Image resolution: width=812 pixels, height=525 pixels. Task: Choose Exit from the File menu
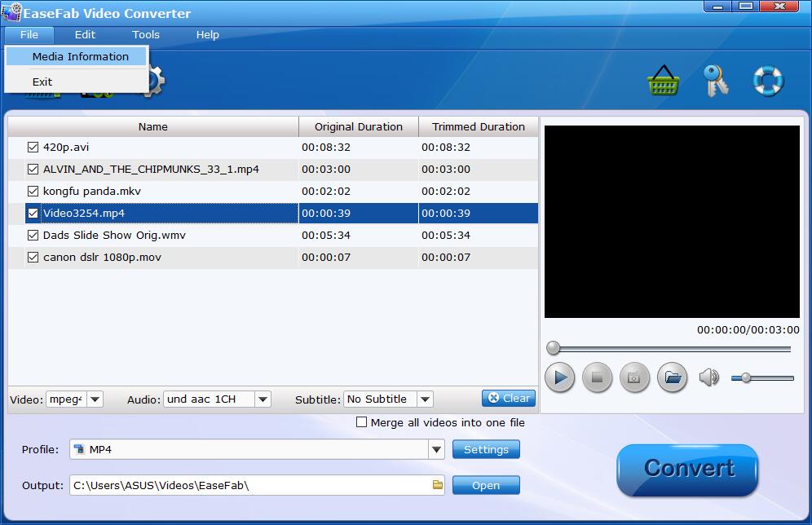(x=76, y=82)
